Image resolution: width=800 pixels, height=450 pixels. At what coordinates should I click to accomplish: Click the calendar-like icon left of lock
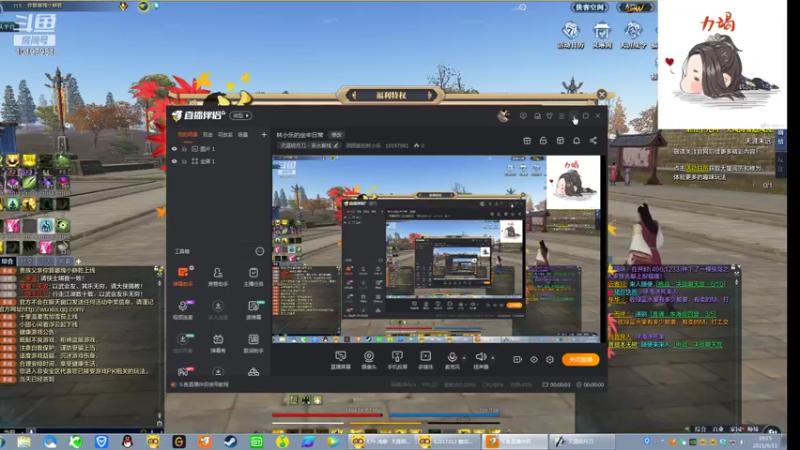click(527, 140)
